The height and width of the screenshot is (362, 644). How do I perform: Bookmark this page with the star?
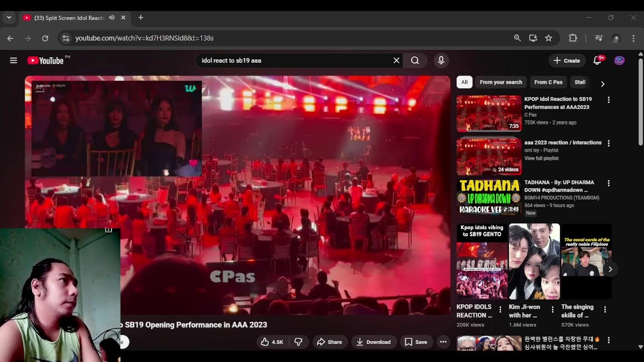click(548, 38)
